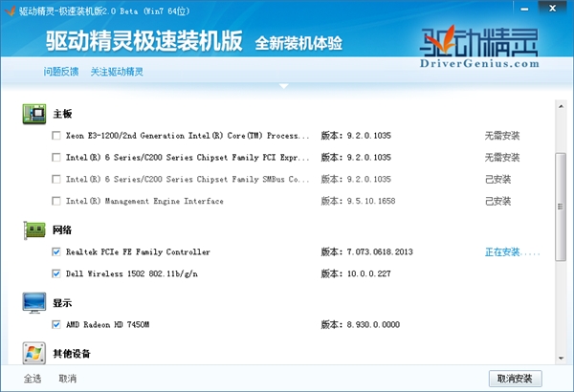Click 已安装 status on Management Engine row
The image size is (574, 392).
pos(497,201)
